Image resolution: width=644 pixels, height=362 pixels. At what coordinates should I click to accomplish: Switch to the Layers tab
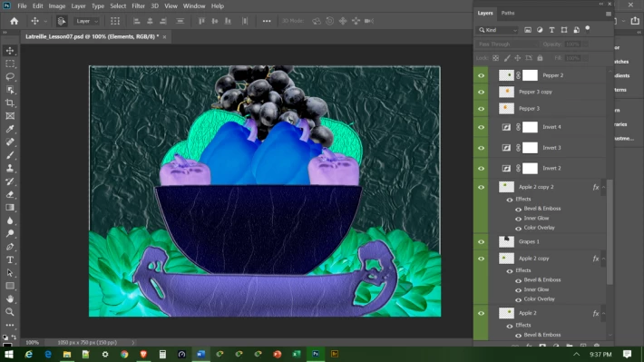pos(485,13)
